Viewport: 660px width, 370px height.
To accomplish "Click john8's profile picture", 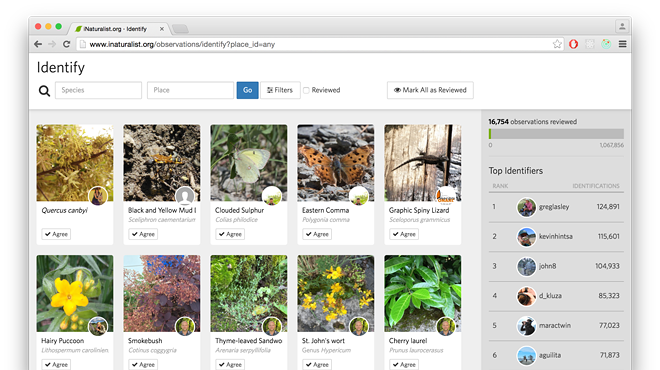I will (526, 266).
